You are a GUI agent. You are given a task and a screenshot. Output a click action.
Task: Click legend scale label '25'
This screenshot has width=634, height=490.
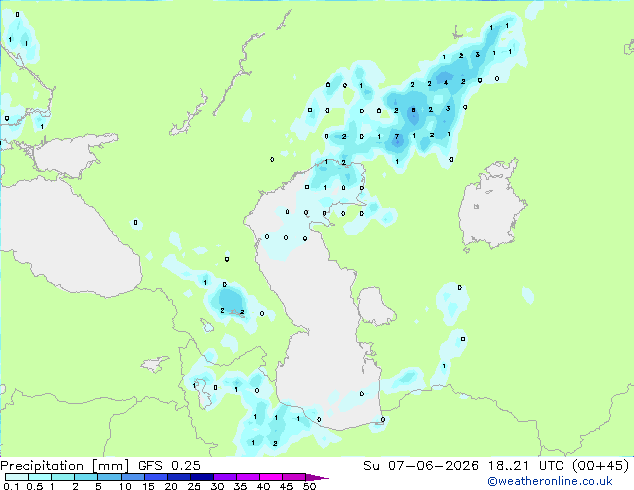click(194, 486)
